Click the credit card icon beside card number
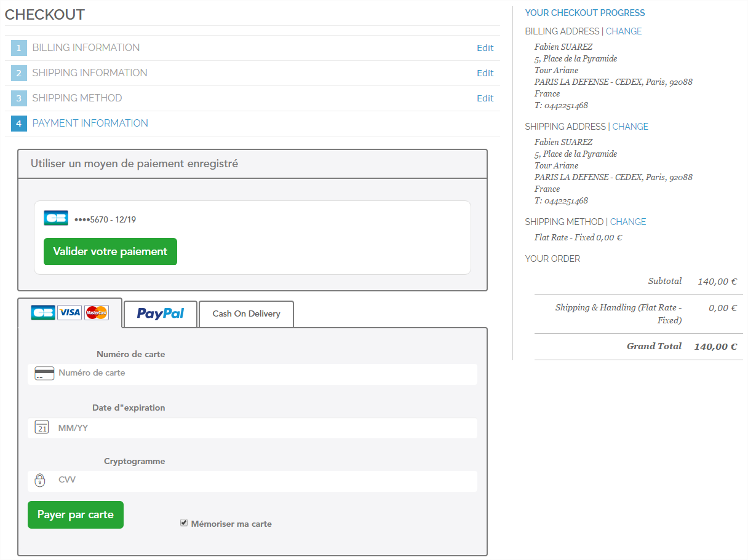This screenshot has height=560, width=748. pos(44,373)
